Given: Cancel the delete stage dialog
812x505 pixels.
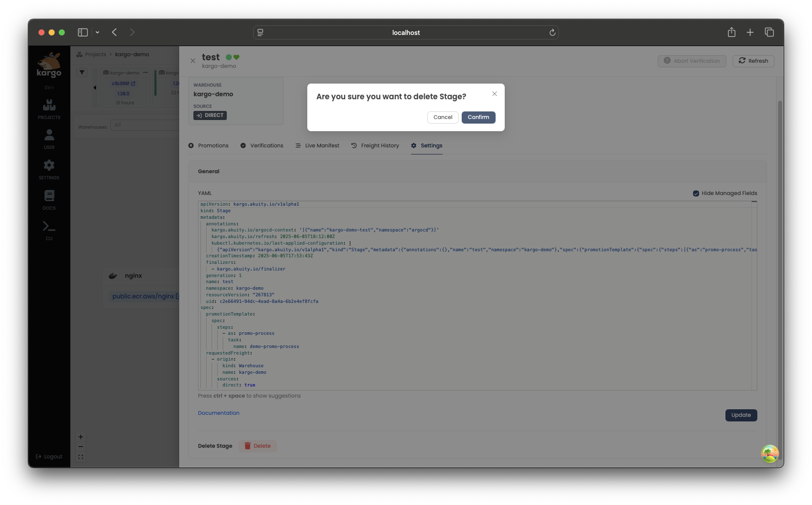Looking at the screenshot, I should (x=442, y=118).
